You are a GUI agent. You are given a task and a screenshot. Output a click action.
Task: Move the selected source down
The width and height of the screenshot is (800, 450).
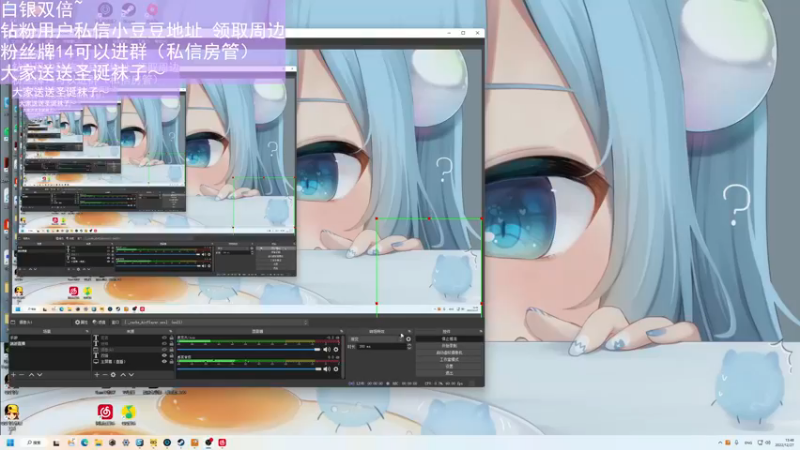tap(131, 375)
